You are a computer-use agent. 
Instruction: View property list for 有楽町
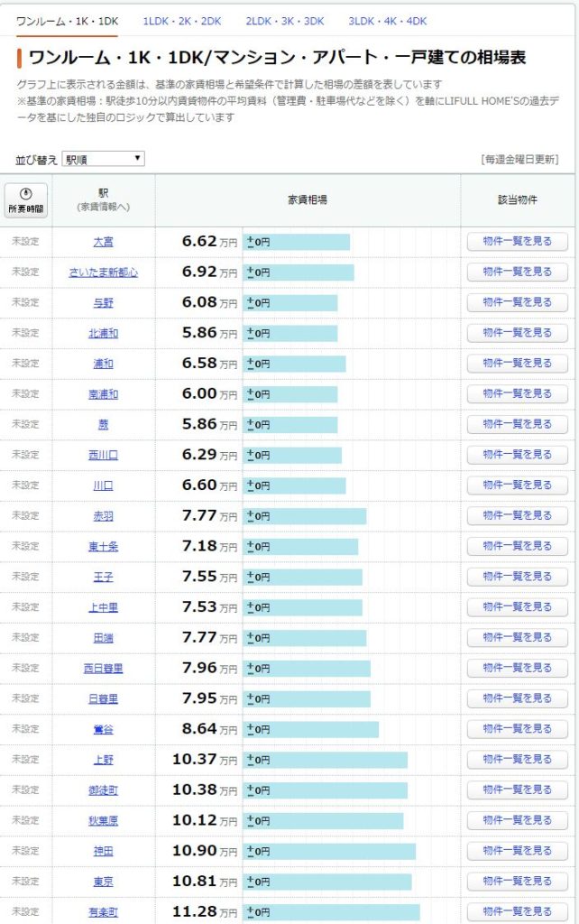point(517,911)
